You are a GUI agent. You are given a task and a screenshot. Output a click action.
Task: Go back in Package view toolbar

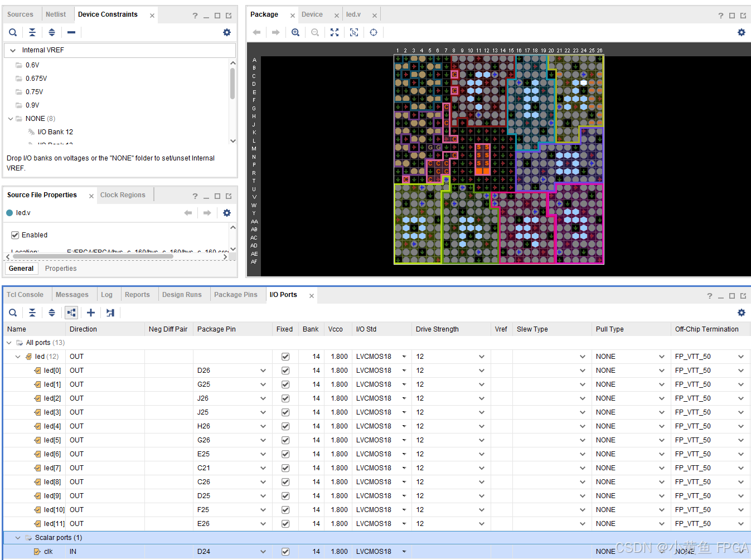click(x=256, y=32)
